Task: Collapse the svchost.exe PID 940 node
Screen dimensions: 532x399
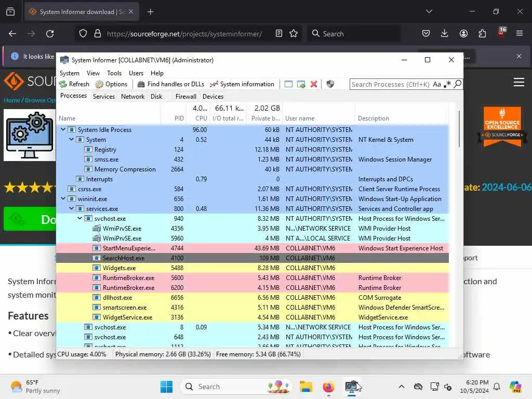Action: click(79, 218)
